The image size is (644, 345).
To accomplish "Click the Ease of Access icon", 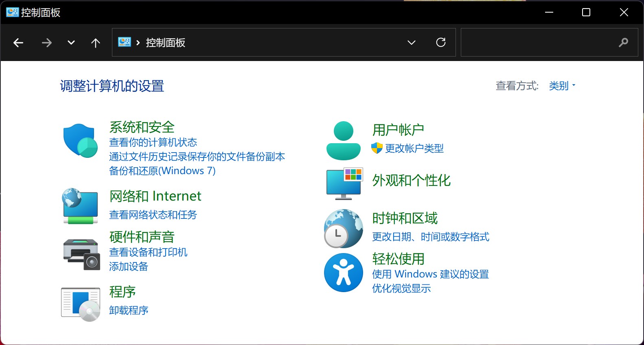I will coord(343,273).
